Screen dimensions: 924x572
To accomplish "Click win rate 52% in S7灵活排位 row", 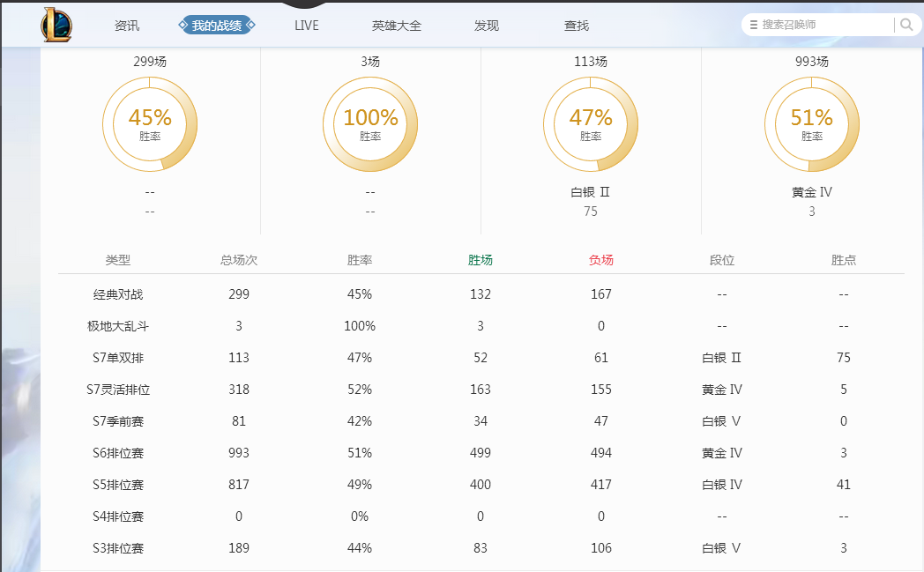I will 360,390.
